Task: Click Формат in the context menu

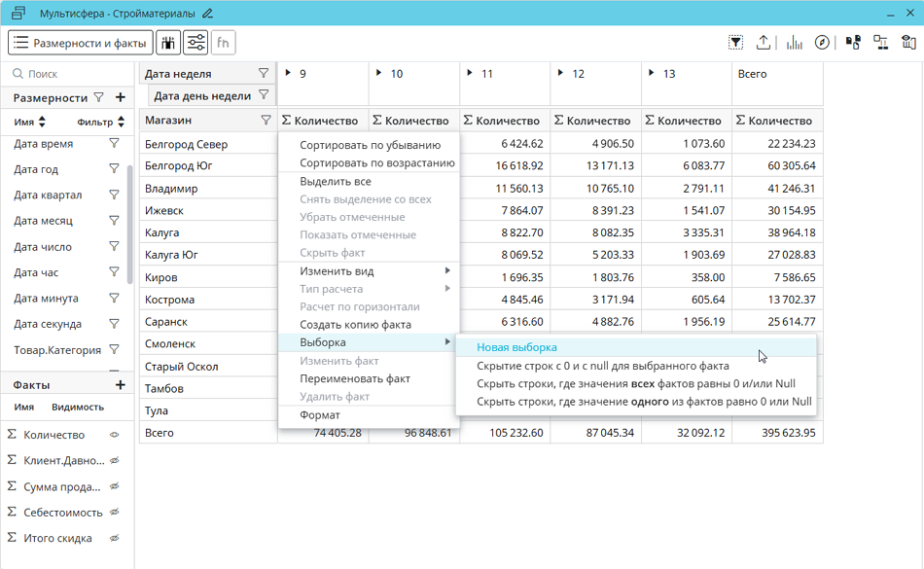Action: (x=320, y=415)
